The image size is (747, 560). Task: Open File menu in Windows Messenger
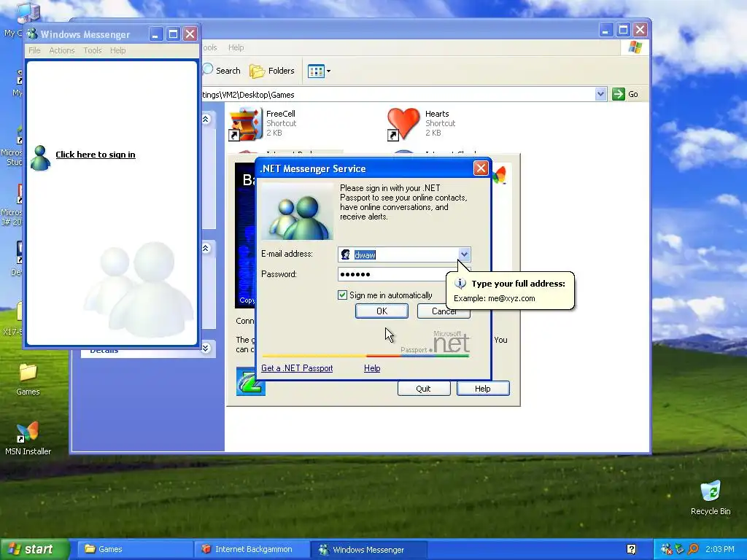[34, 50]
